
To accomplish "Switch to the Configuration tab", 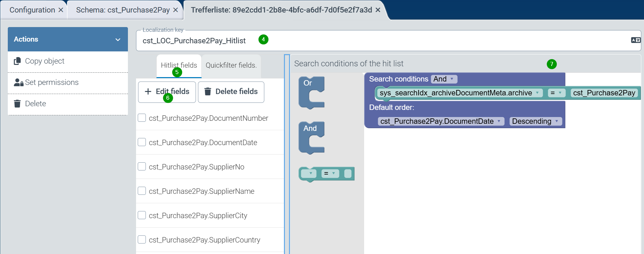I will (32, 10).
